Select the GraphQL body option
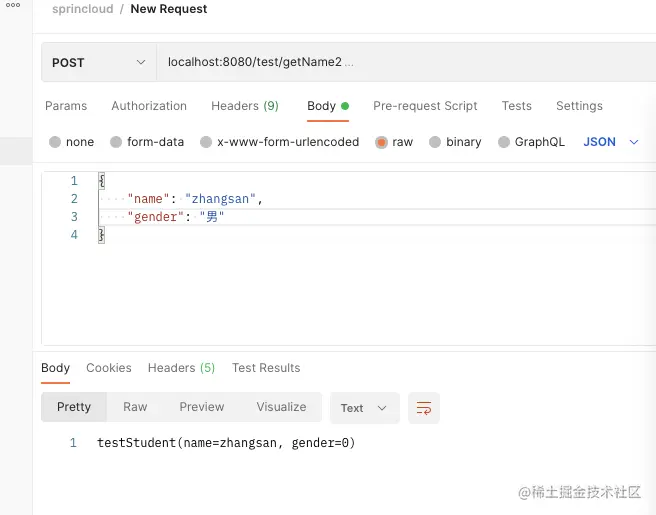Viewport: 656px width, 515px height. pyautogui.click(x=531, y=142)
